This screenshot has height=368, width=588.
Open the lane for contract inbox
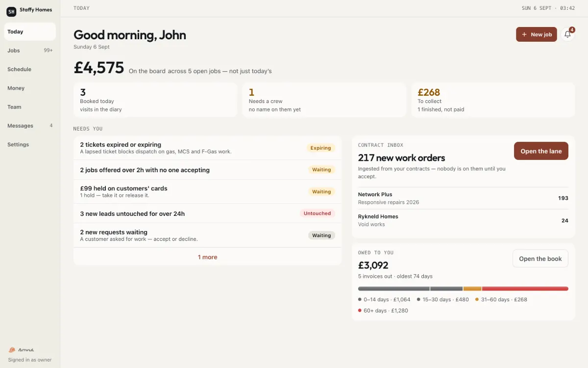541,151
